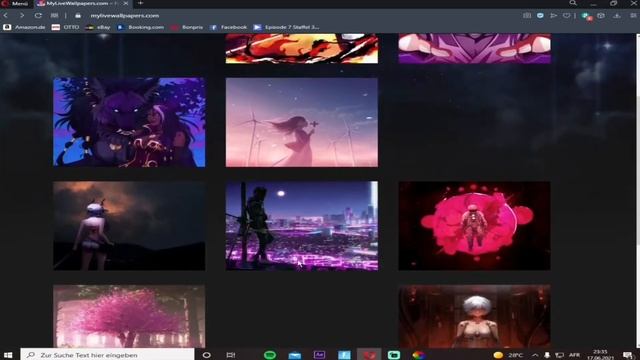
Task: Open File Explorer from taskbar
Action: tap(295, 355)
